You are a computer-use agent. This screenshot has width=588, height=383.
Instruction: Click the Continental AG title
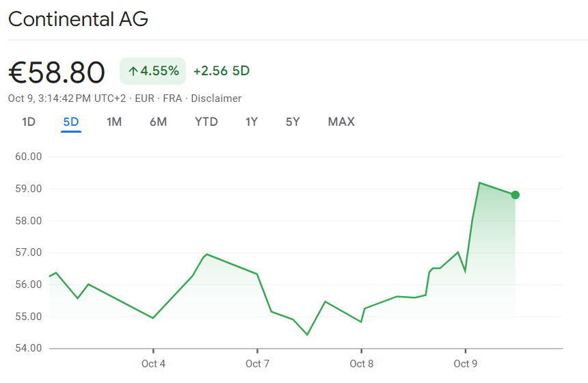[x=78, y=19]
